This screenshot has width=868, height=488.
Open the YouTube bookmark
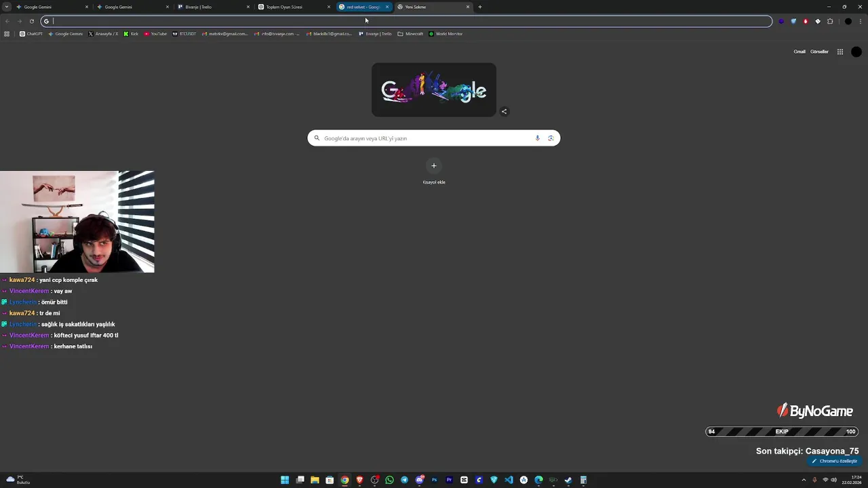coord(155,34)
